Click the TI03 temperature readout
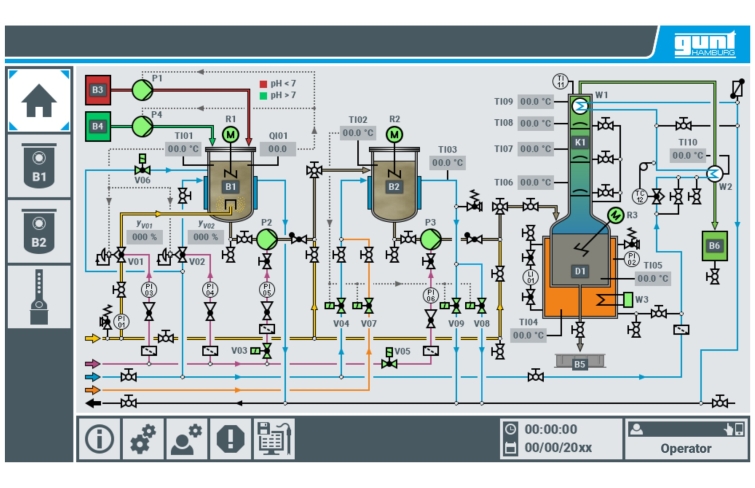Viewport: 755px width, 488px height. pos(447,162)
